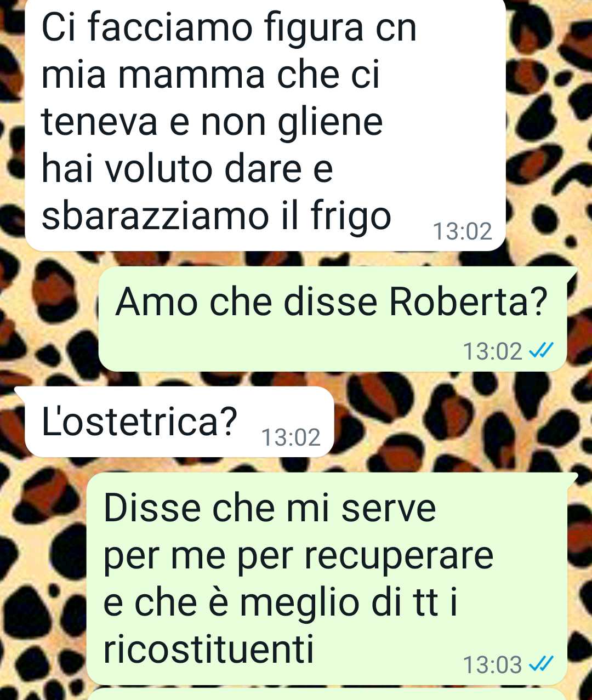592x700 pixels.
Task: Tap the name "Roberta?" in sent message
Action: pyautogui.click(x=469, y=301)
